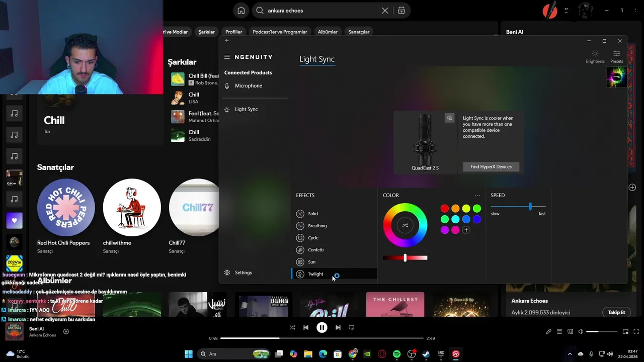The image size is (644, 362).
Task: Open Epic Games Launcher from taskbar
Action: pos(441,354)
